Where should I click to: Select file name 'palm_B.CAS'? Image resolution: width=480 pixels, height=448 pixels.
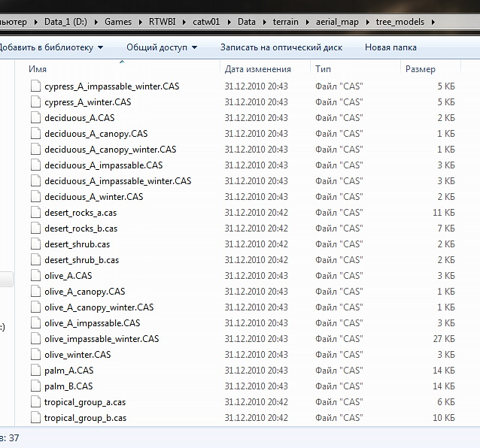click(68, 386)
